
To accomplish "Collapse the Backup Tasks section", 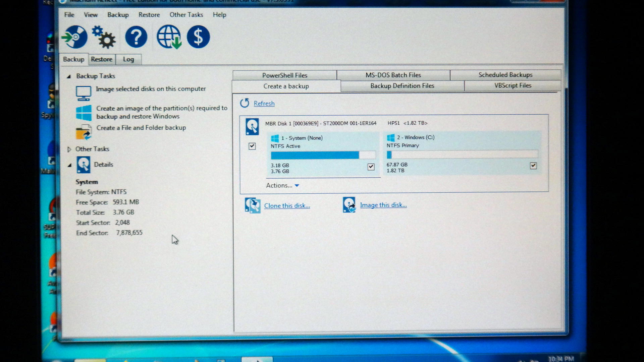I will 69,76.
